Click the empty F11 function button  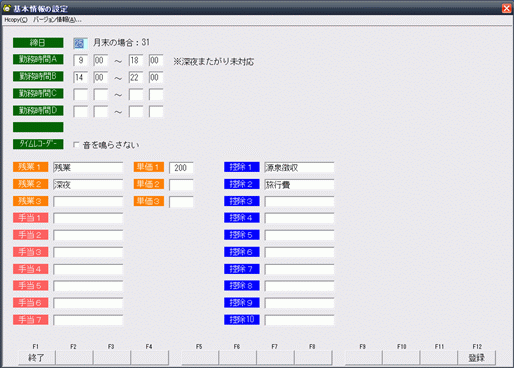(439, 358)
